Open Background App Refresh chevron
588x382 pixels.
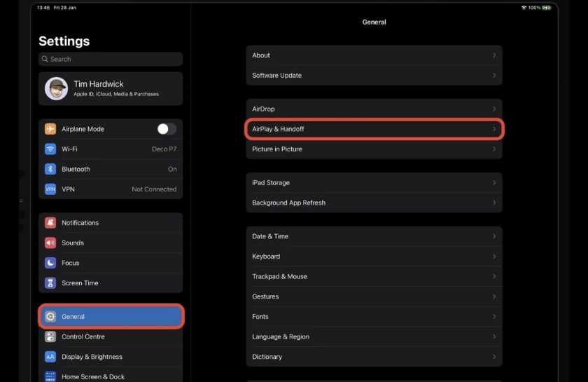494,203
